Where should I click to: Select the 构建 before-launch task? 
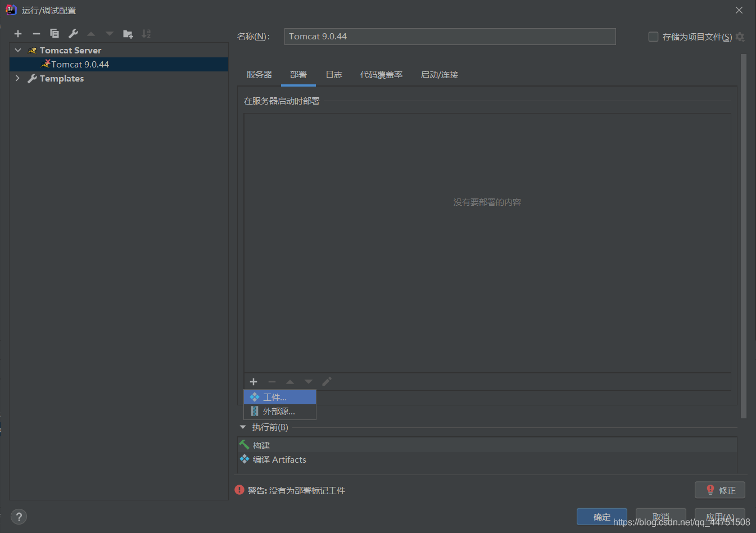point(487,445)
